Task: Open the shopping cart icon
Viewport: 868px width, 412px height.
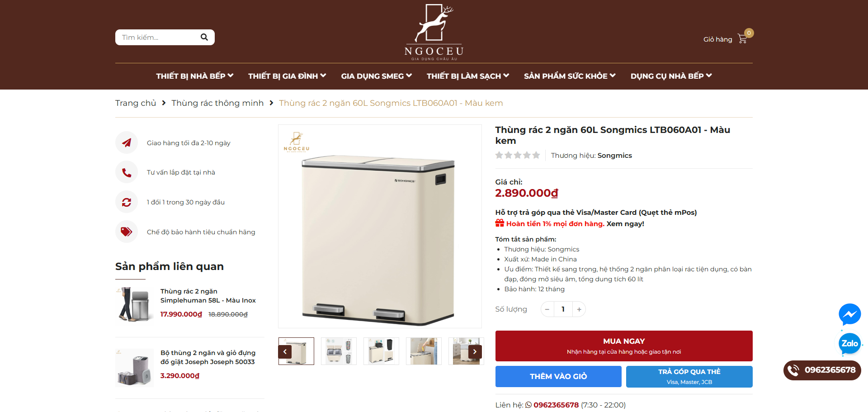Action: point(742,39)
